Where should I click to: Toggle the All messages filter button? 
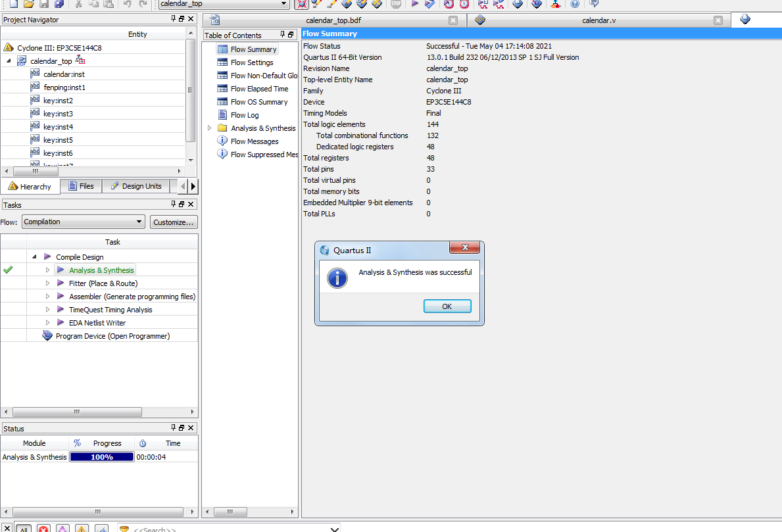coord(23,529)
